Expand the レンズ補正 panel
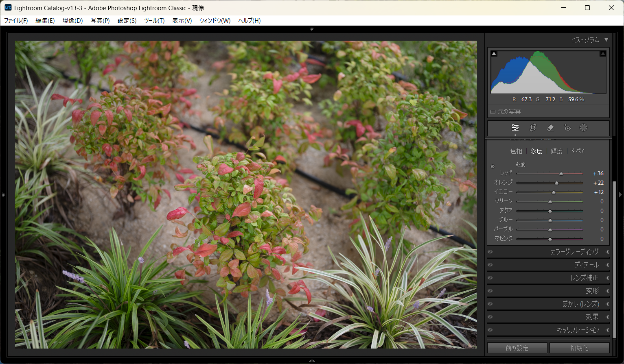Viewport: 624px width, 364px height. 606,278
